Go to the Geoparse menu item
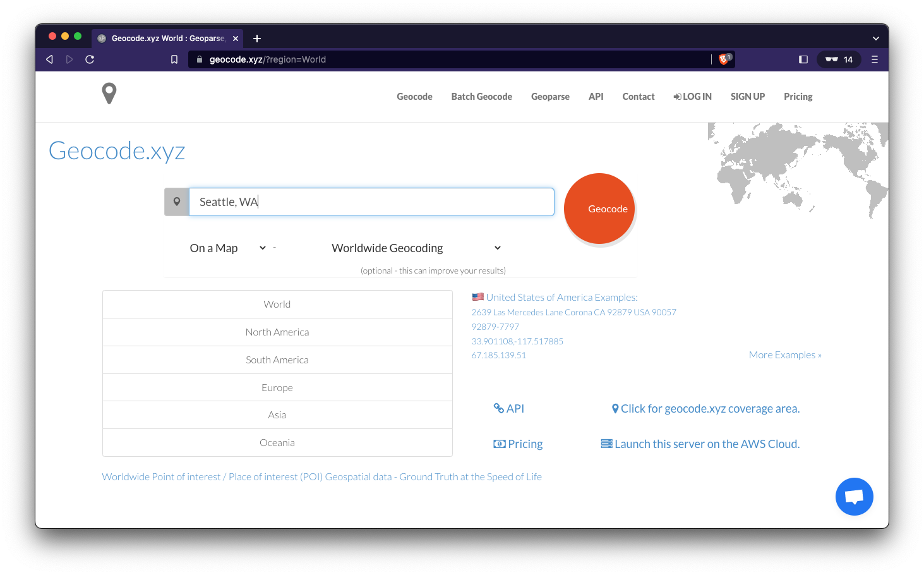This screenshot has height=575, width=924. 550,97
